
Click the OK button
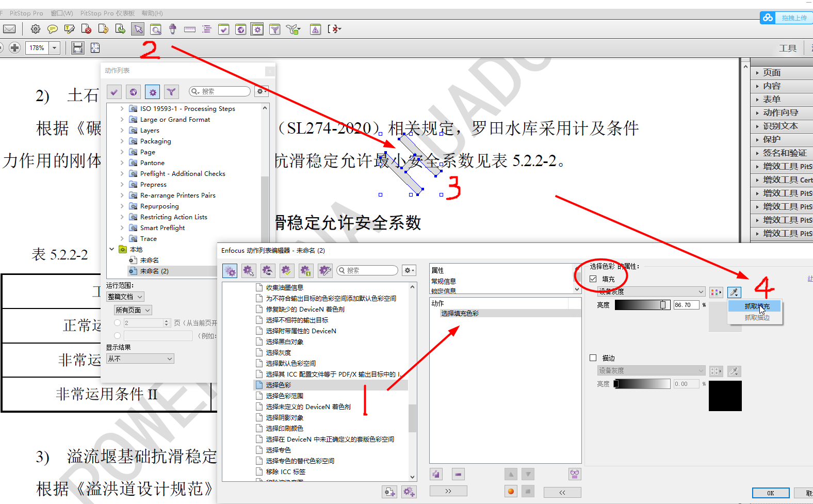(770, 493)
